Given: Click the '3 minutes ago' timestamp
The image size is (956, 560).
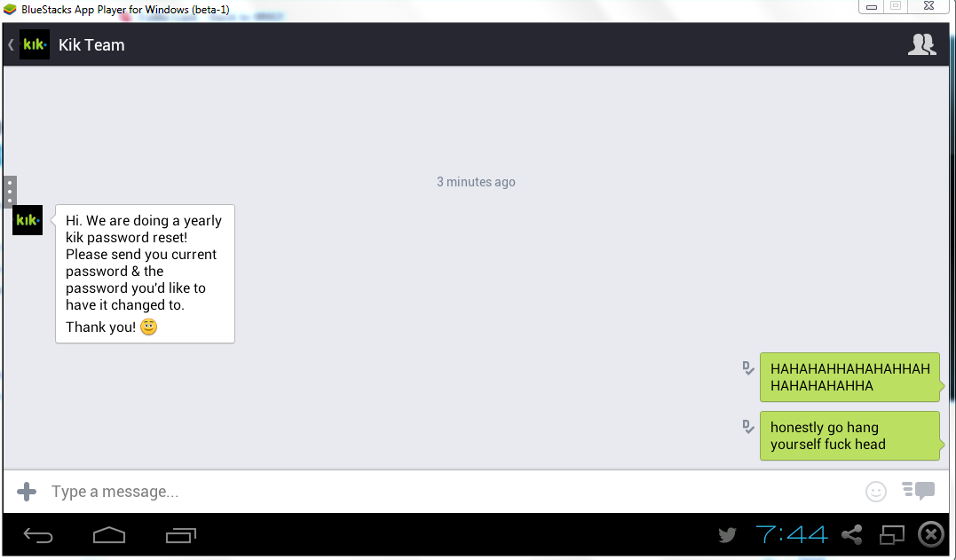Looking at the screenshot, I should (476, 182).
